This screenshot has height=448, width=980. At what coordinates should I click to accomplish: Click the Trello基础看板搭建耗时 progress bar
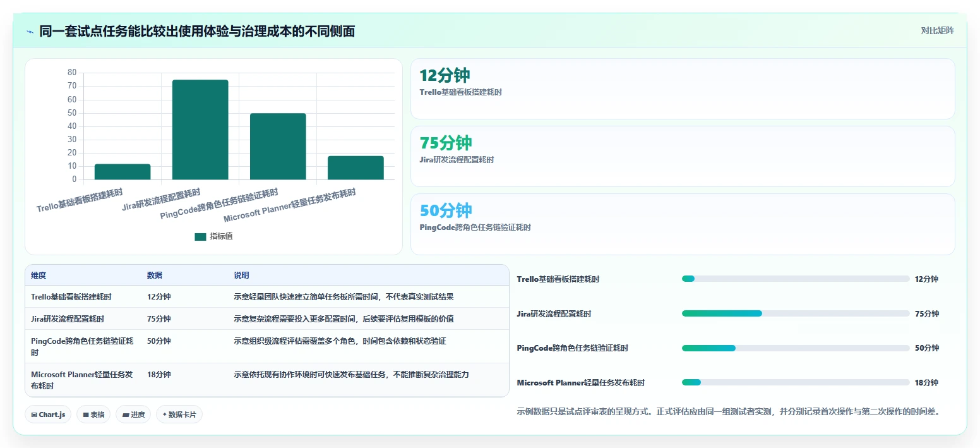796,279
